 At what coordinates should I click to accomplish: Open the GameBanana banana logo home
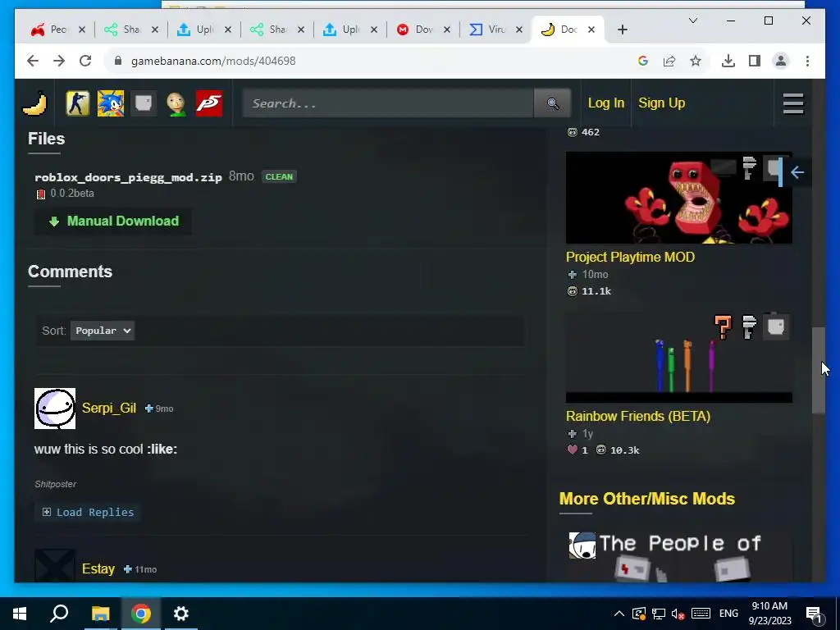(x=34, y=103)
